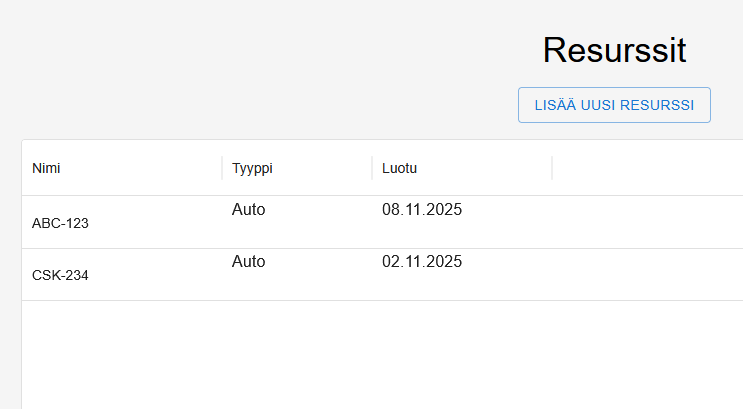Click separator between Tyyppi and Luotu columns

[x=372, y=168]
